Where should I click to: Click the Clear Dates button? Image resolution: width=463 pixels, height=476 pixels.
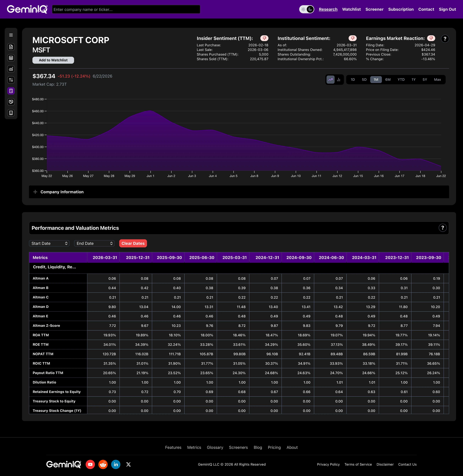[x=133, y=243]
